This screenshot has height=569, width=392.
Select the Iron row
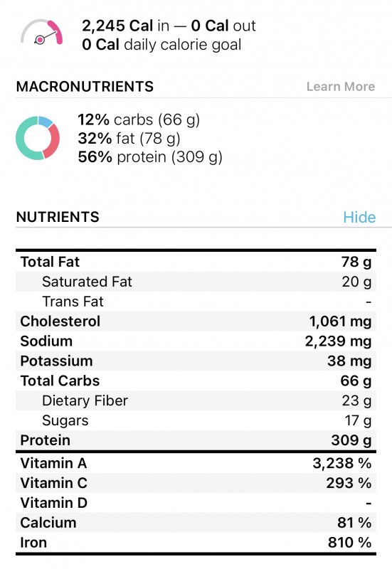196,543
